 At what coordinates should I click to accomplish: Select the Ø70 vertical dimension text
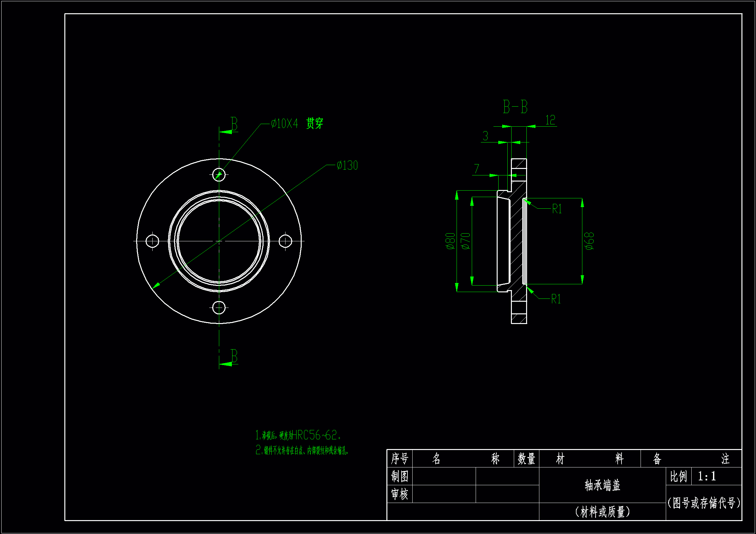pos(466,241)
